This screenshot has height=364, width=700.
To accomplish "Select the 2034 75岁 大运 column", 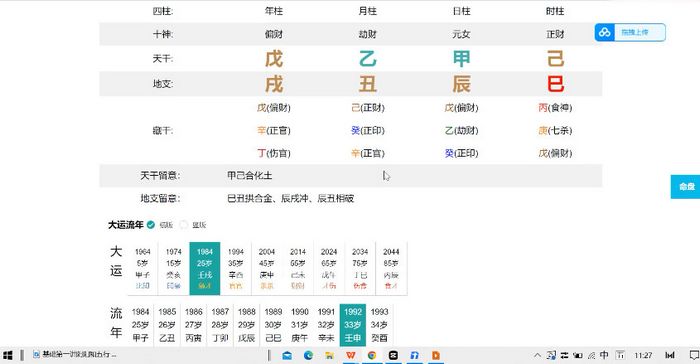I will [x=360, y=268].
